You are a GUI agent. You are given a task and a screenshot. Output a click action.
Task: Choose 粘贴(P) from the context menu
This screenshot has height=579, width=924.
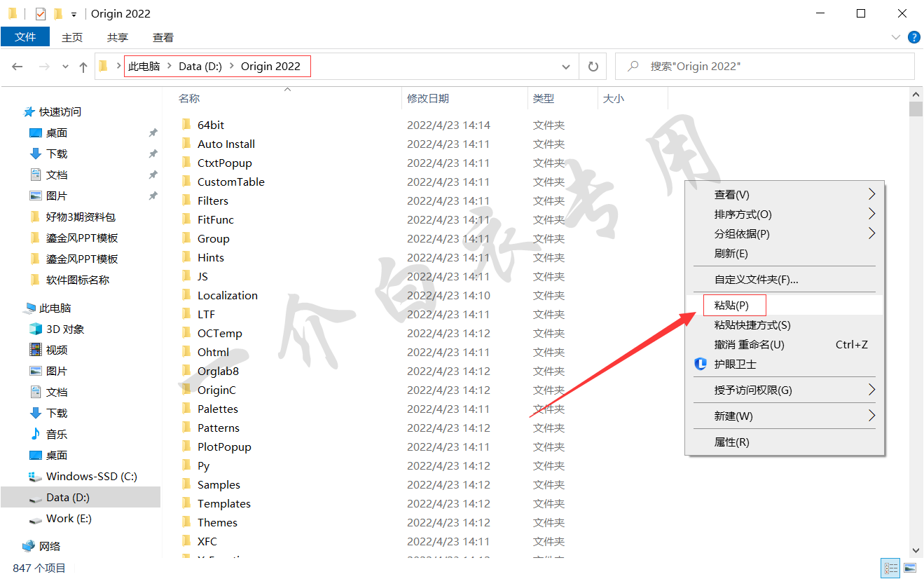coord(785,305)
